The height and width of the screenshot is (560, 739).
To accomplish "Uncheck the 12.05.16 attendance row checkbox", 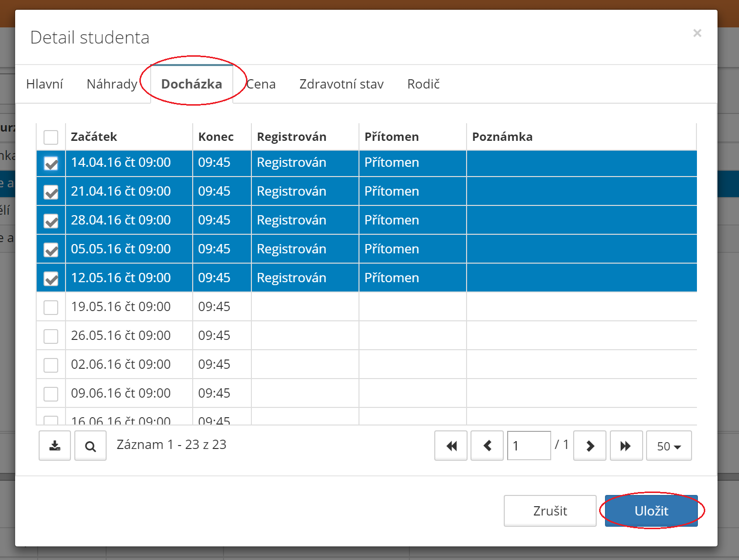I will [x=51, y=279].
